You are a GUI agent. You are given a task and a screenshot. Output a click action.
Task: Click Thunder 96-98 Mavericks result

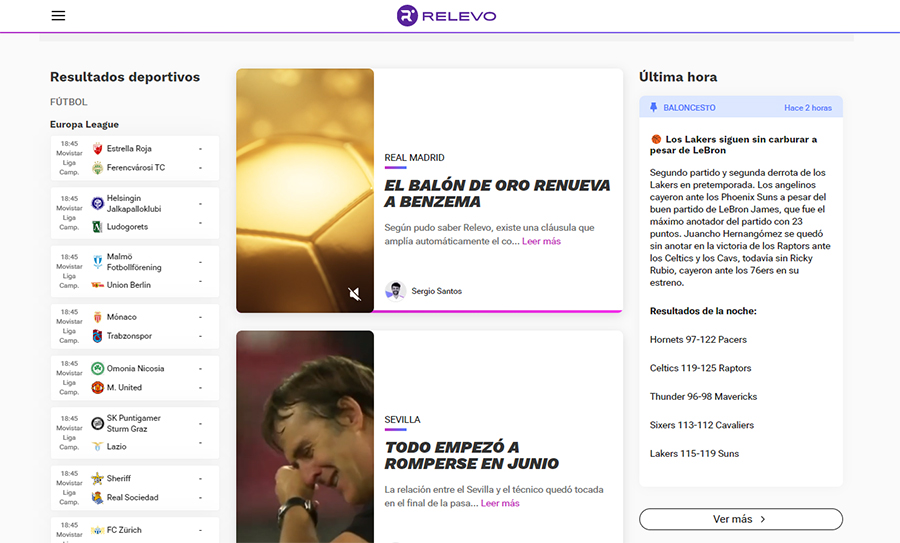click(x=703, y=396)
